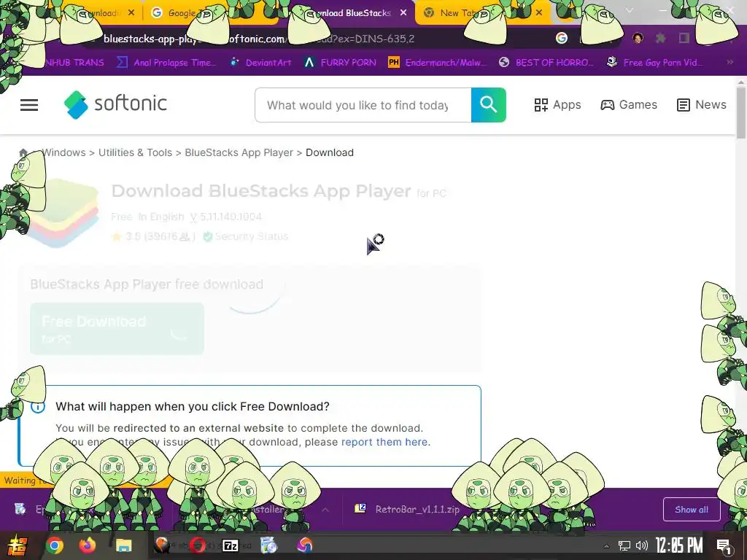Open Games from the Softonic header
The width and height of the screenshot is (747, 560).
pyautogui.click(x=629, y=105)
